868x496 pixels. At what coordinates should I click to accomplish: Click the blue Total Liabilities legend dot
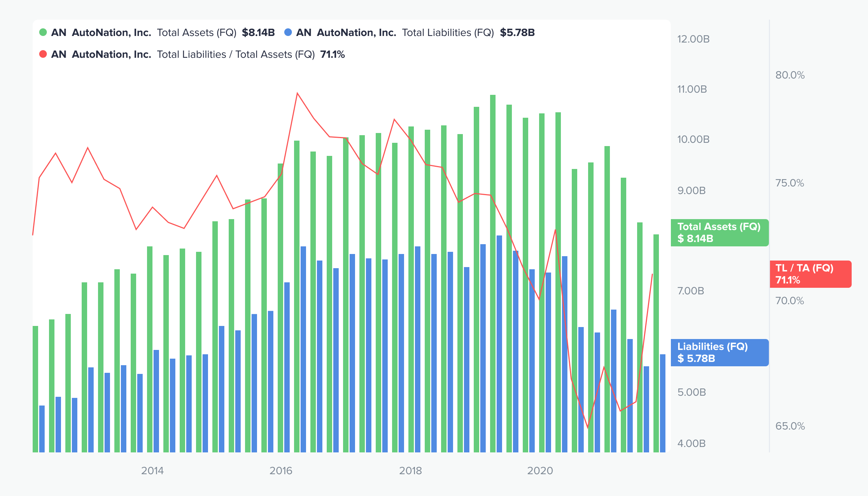tap(288, 32)
